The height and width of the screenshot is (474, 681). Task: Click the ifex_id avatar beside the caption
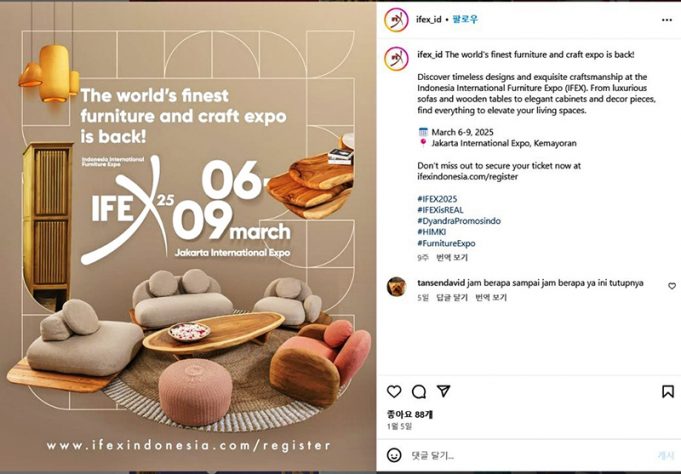pyautogui.click(x=398, y=58)
